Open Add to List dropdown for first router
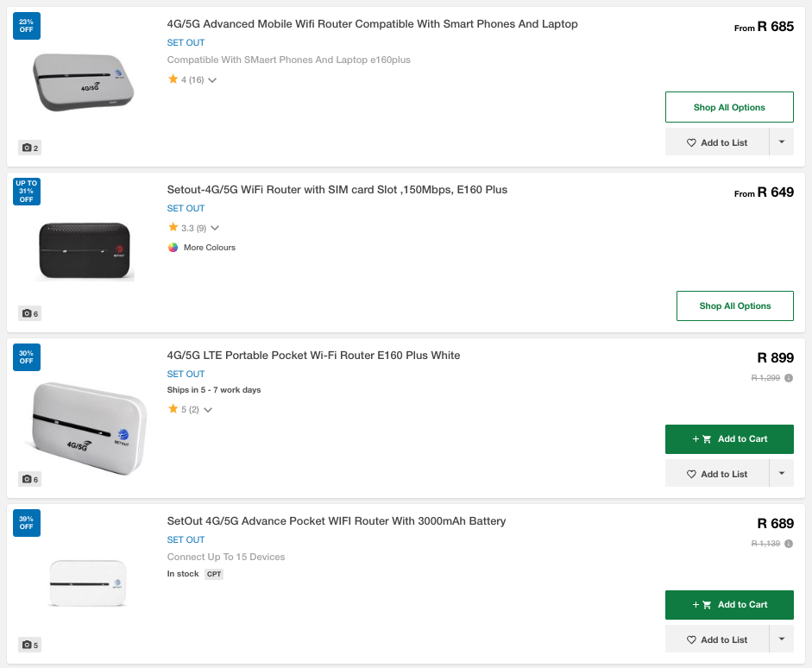This screenshot has height=668, width=812. [x=781, y=142]
